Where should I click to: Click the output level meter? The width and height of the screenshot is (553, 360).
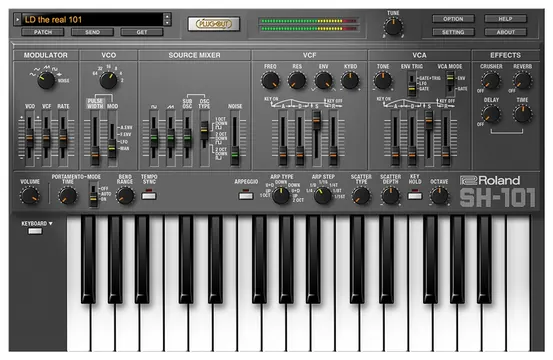coord(309,25)
